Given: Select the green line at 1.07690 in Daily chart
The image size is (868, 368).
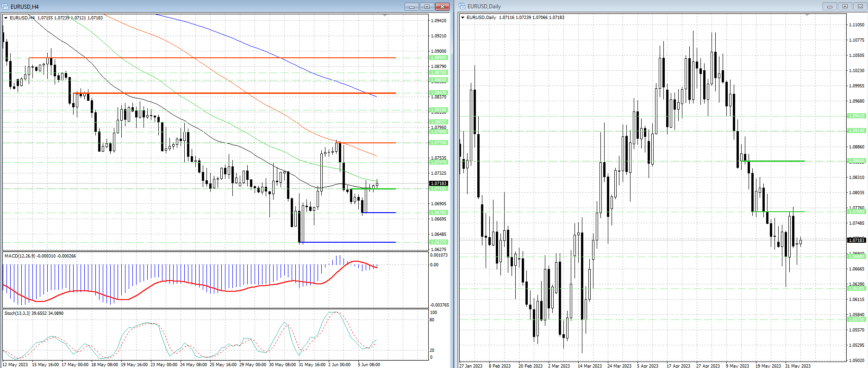Looking at the screenshot, I should coord(778,212).
